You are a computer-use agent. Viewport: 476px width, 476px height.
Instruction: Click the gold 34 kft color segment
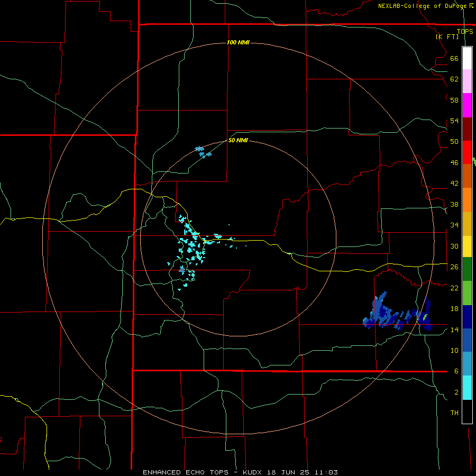(467, 224)
